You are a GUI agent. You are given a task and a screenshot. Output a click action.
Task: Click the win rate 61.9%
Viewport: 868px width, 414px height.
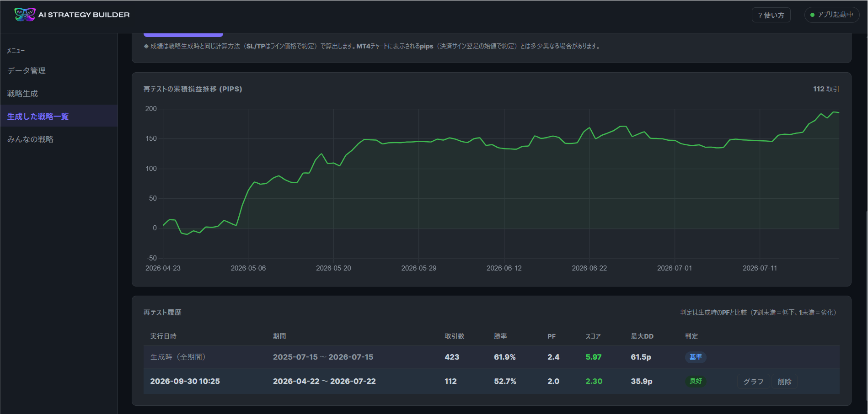[x=505, y=357]
